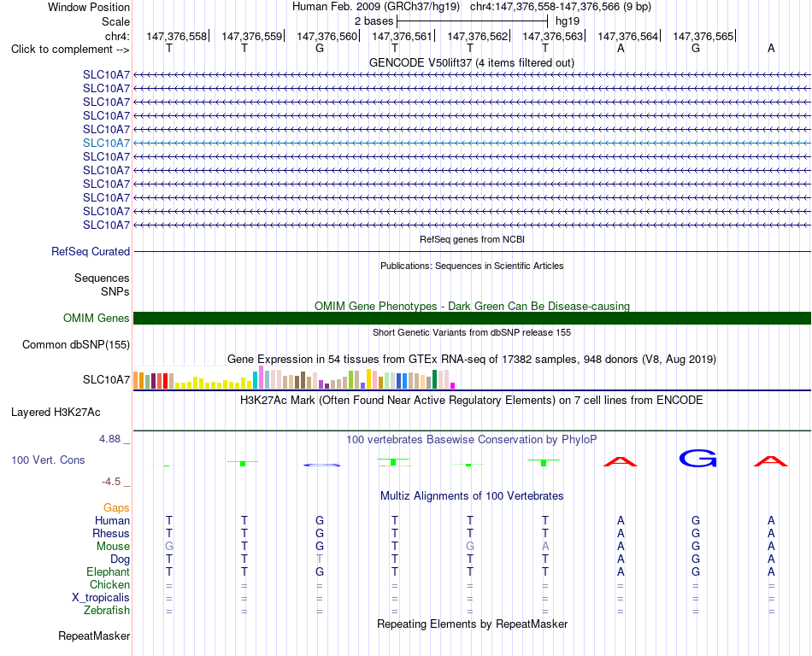The image size is (812, 656).
Task: Click the large blue G in PhyloP track
Action: (x=697, y=459)
